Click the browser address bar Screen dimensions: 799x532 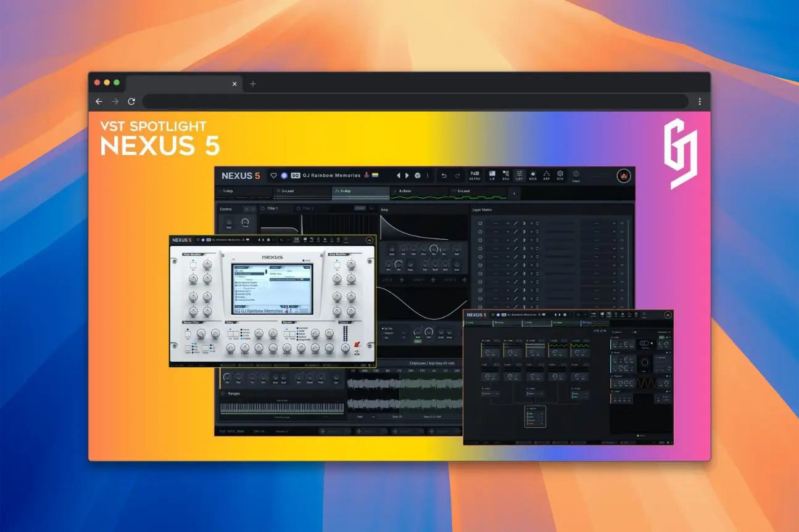415,102
